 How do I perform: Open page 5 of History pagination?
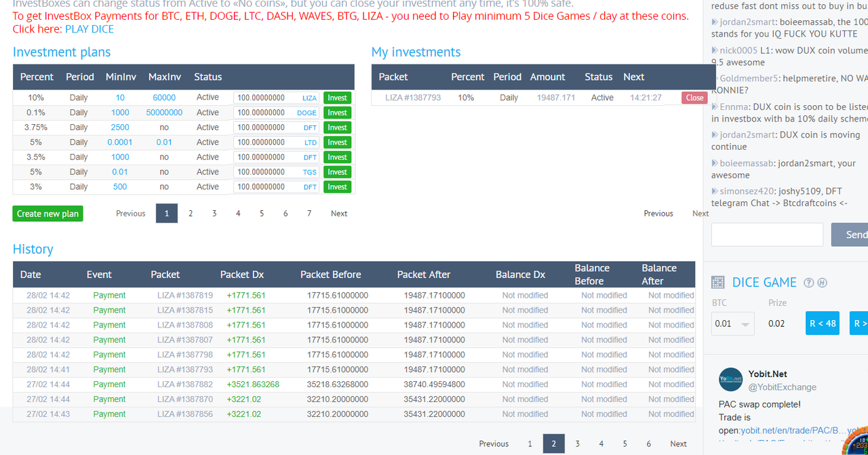[625, 444]
